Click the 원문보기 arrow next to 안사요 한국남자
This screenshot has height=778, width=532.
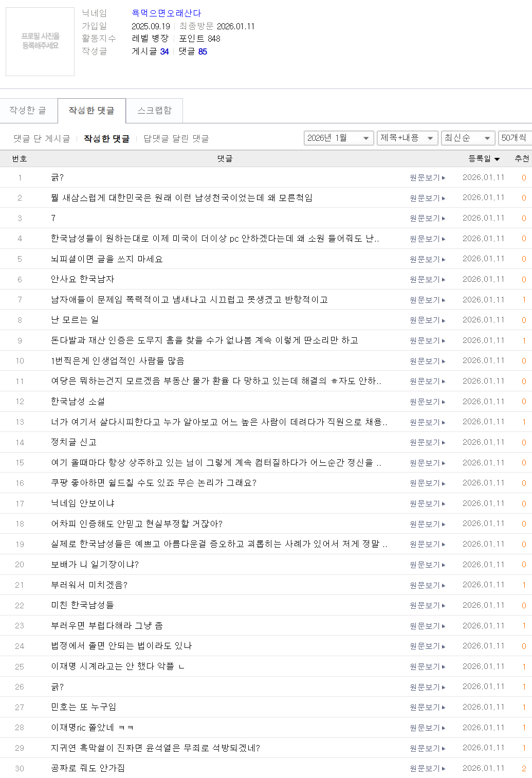[443, 279]
